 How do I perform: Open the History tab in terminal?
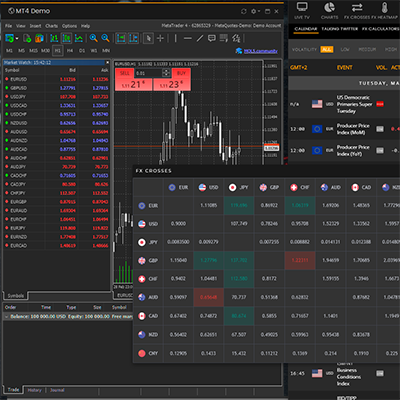pyautogui.click(x=34, y=390)
